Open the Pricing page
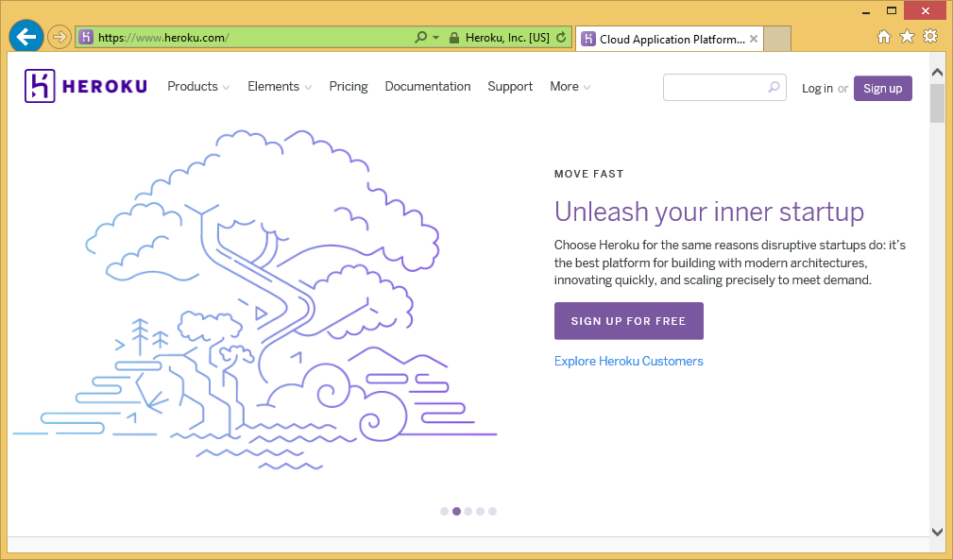Image resolution: width=953 pixels, height=560 pixels. pos(349,87)
